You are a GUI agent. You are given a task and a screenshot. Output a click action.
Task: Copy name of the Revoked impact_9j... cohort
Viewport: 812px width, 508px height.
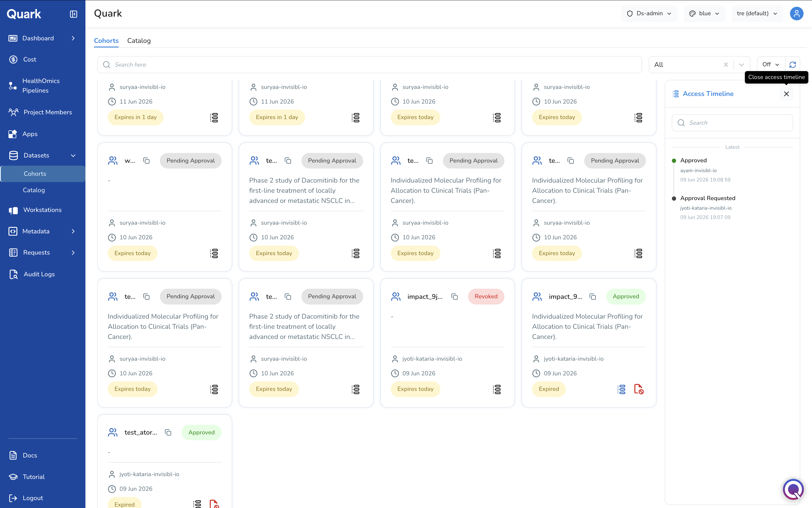(454, 297)
